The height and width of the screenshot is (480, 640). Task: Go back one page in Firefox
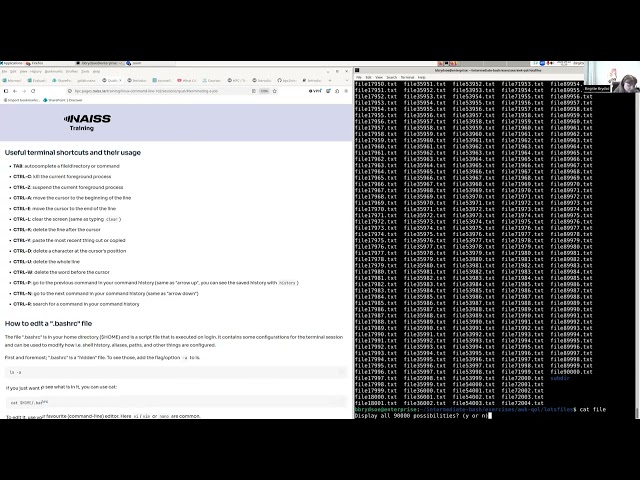(x=15, y=91)
